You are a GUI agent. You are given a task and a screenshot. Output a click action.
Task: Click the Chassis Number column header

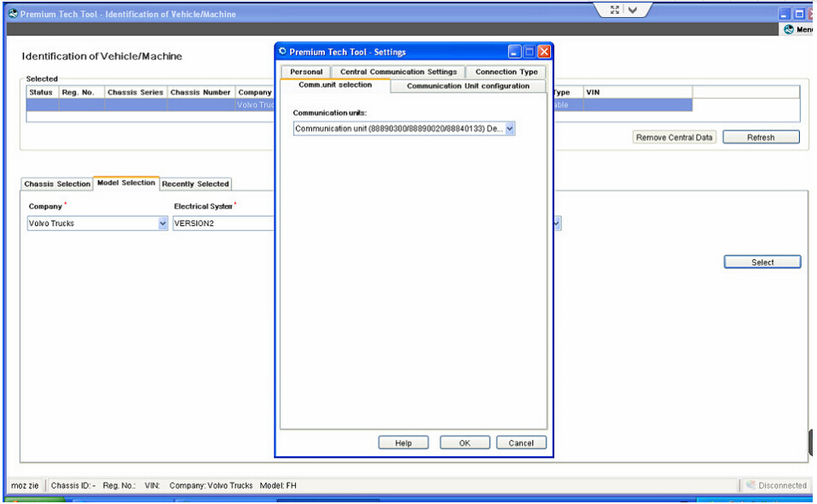point(200,92)
